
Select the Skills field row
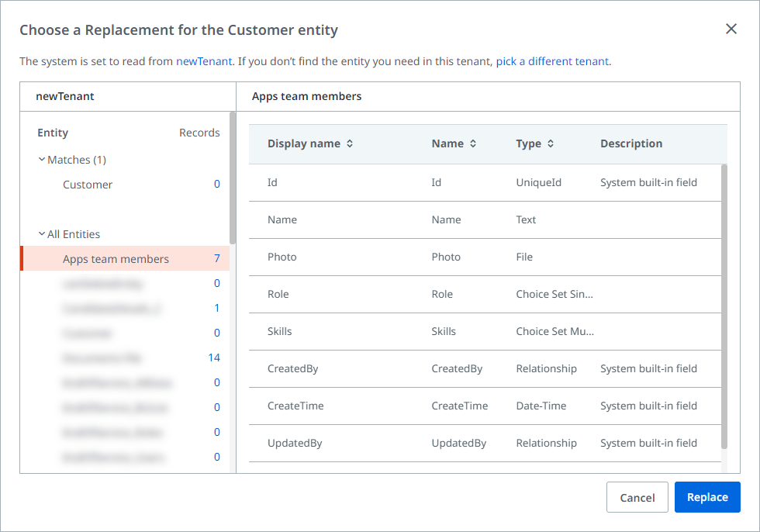click(485, 331)
